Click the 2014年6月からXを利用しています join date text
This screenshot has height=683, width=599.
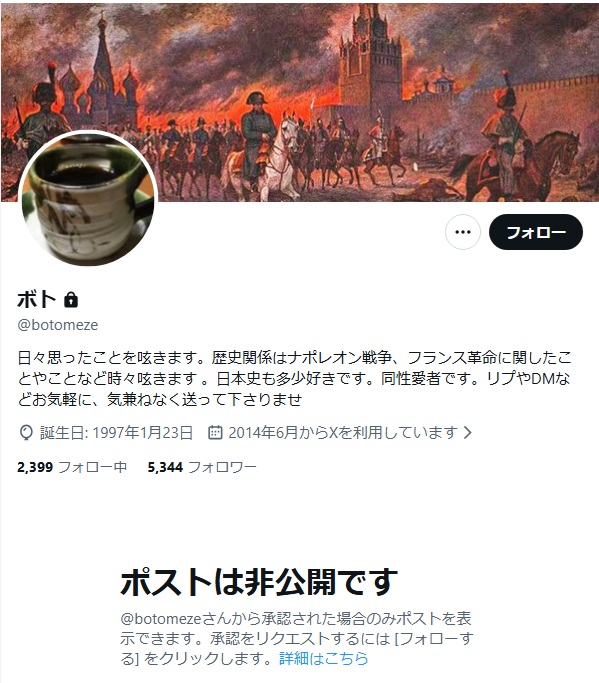tap(343, 433)
